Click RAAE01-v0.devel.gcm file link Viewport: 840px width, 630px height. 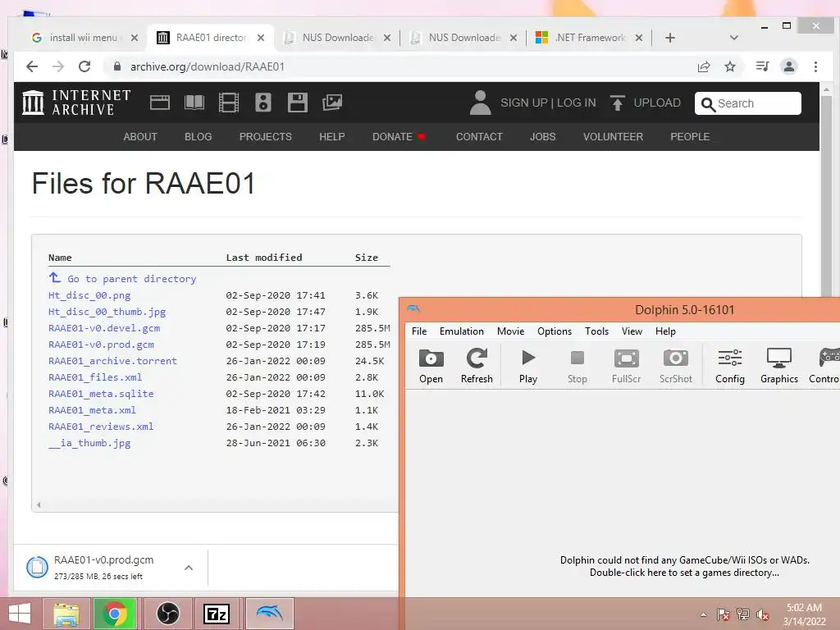[x=104, y=328]
